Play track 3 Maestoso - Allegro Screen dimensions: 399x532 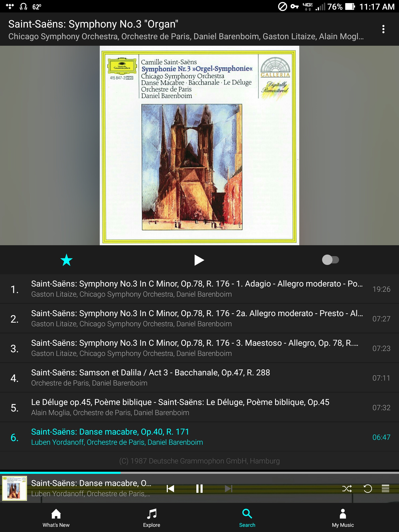pos(199,348)
